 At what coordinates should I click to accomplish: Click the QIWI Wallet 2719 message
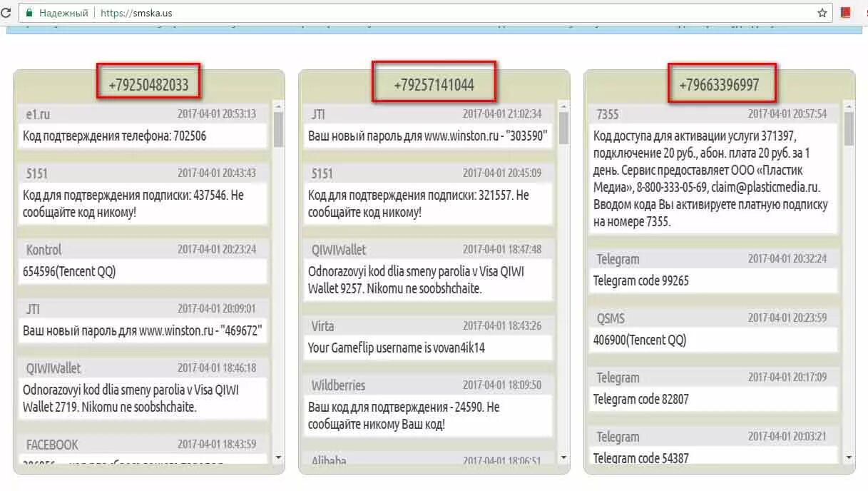tap(143, 398)
